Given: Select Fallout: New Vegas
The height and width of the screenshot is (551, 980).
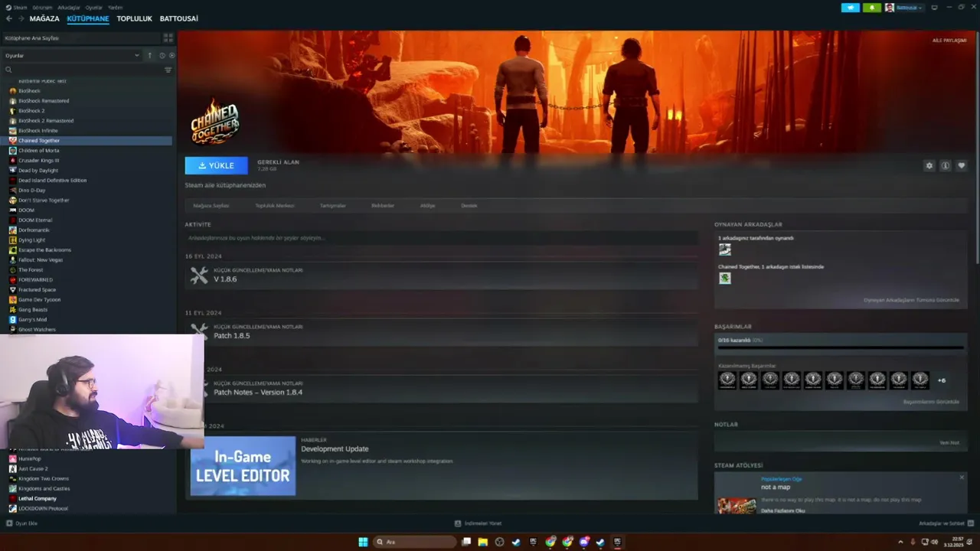Looking at the screenshot, I should point(41,260).
